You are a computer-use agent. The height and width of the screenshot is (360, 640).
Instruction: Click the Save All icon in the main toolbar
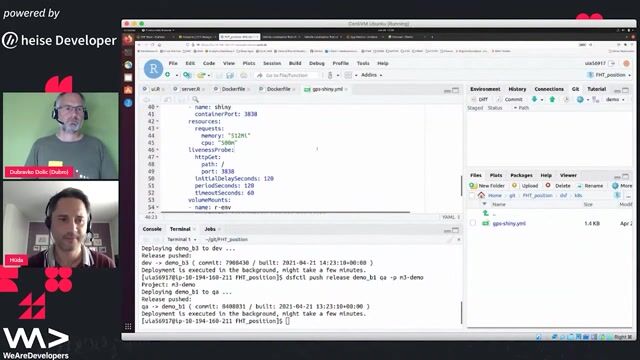coord(230,75)
